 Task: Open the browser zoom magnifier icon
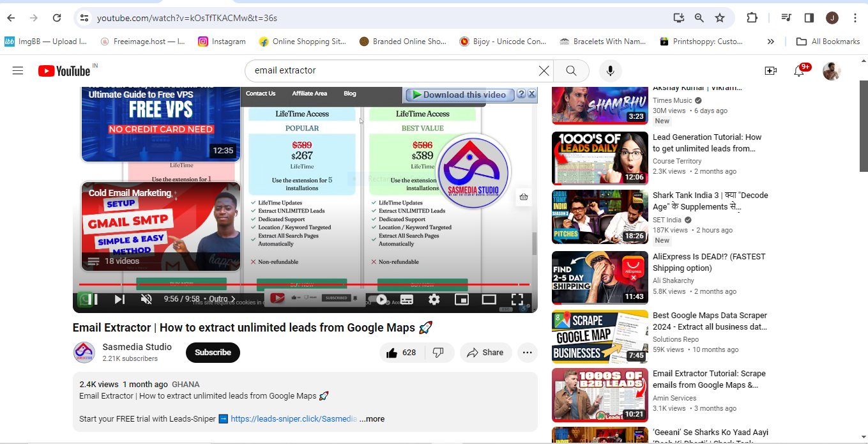pyautogui.click(x=699, y=18)
